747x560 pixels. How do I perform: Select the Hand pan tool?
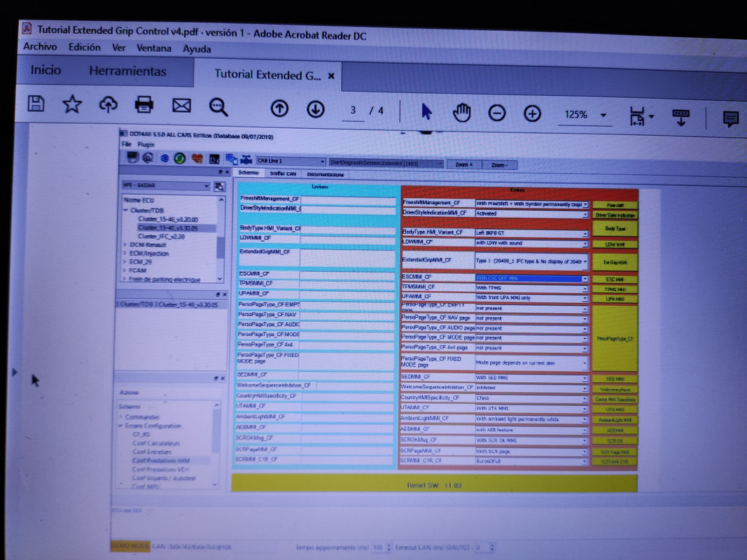(461, 113)
